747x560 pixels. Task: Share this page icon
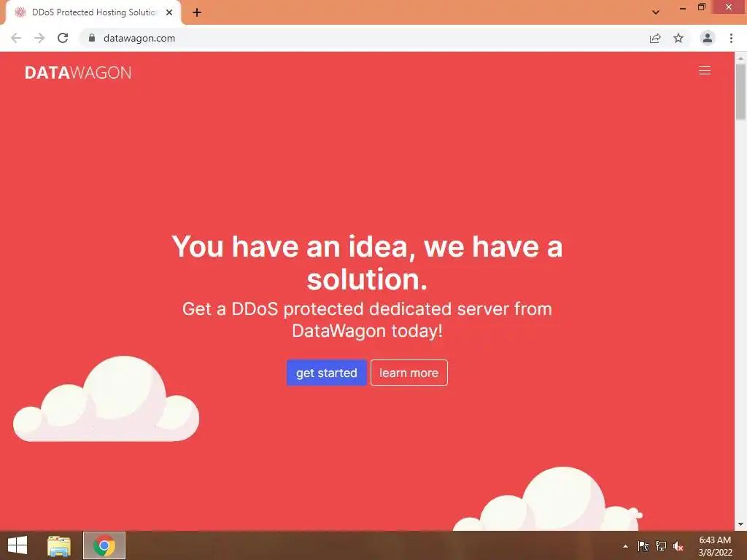coord(655,38)
